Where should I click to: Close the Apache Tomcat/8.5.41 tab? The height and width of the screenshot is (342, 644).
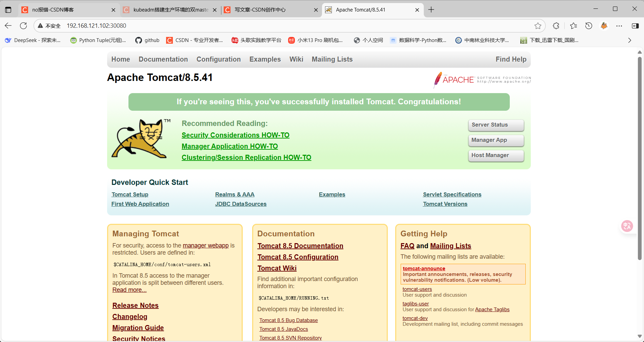click(417, 10)
